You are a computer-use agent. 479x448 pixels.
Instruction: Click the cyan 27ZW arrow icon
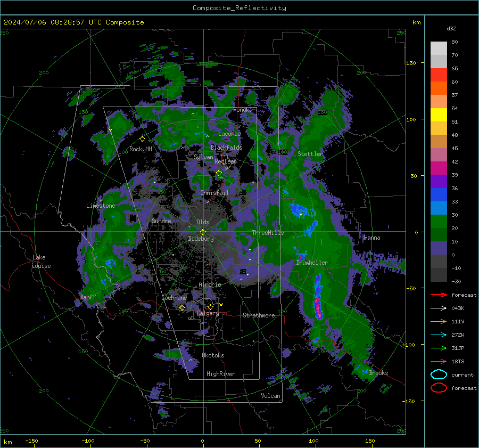[439, 335]
